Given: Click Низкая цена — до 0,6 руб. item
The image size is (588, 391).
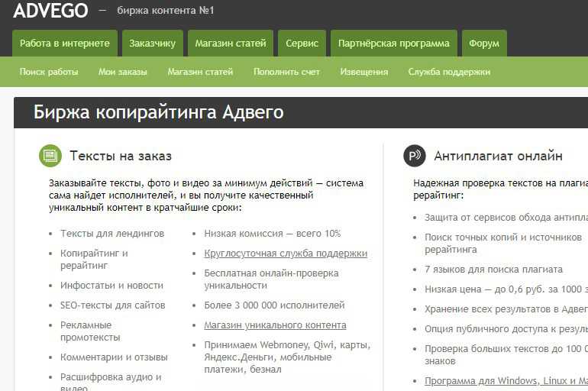Looking at the screenshot, I should pyautogui.click(x=506, y=289).
